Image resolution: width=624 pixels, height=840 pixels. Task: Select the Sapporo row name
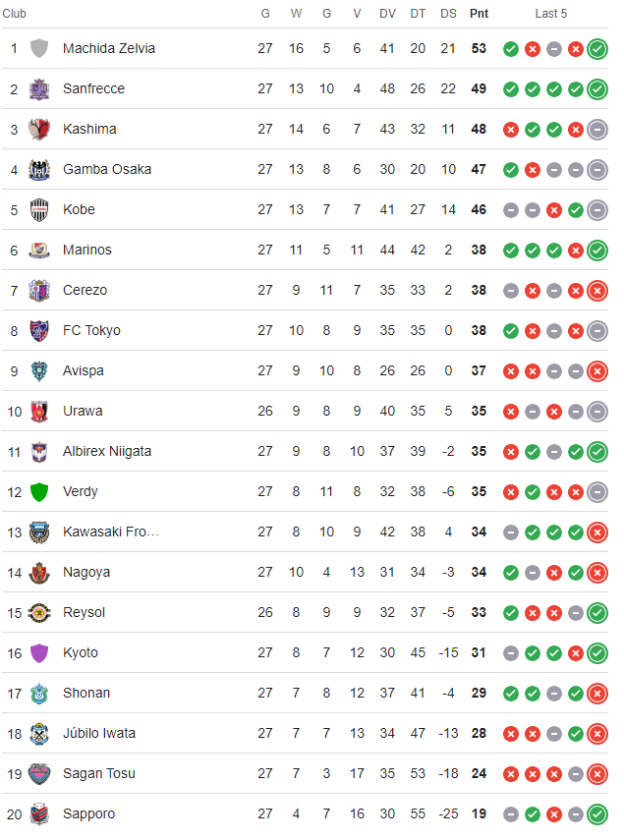tap(88, 813)
